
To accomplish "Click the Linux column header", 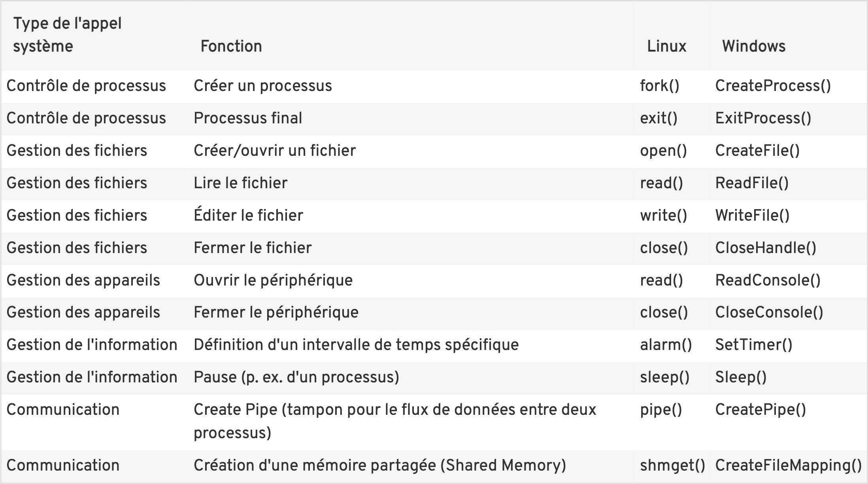I will click(666, 46).
